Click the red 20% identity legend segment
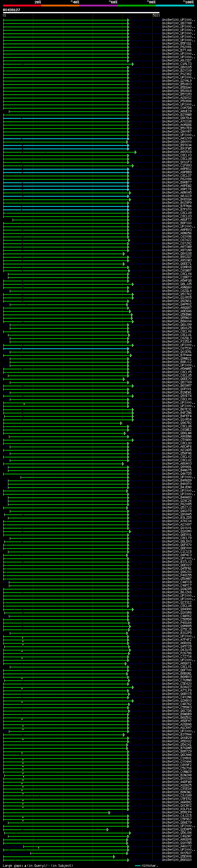Viewport: 197px width, 868px height. pyautogui.click(x=22, y=6)
